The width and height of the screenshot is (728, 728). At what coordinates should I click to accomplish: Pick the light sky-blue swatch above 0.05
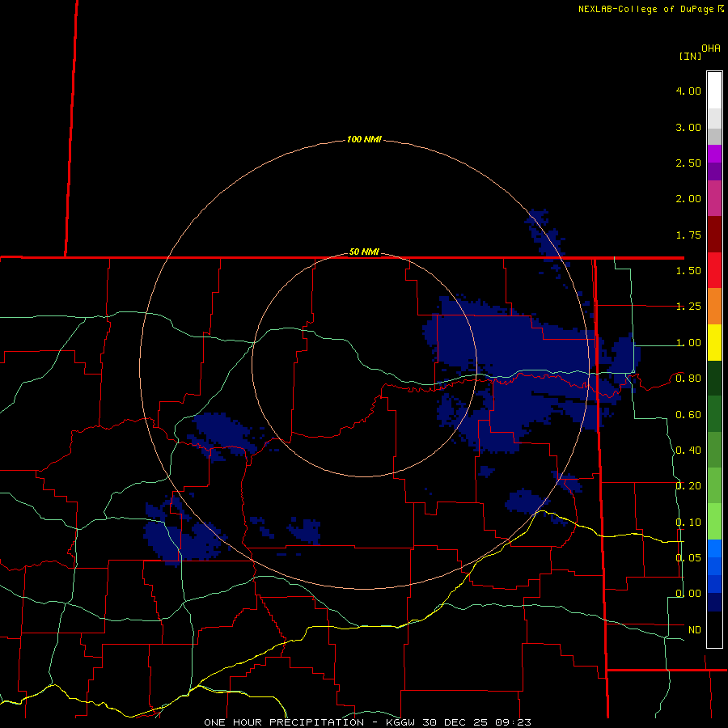click(x=714, y=548)
